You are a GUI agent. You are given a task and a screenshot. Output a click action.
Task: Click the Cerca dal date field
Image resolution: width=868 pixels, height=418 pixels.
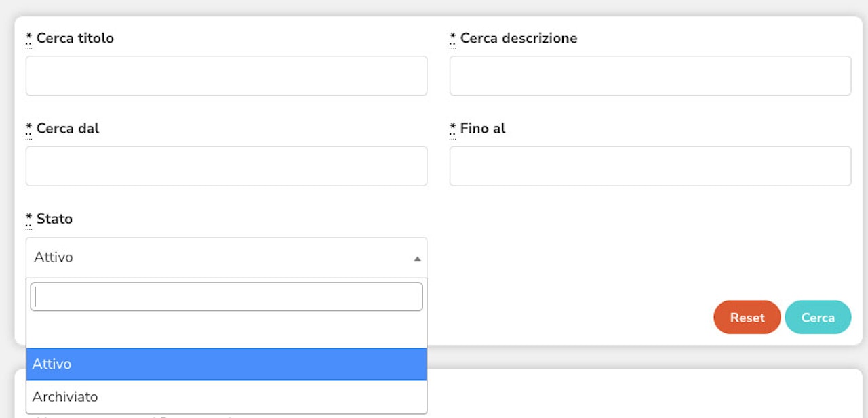(226, 166)
